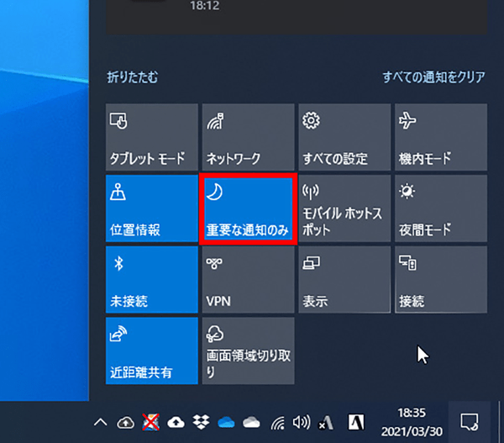Toggle Mobile hotspot (モバイル ホットスポット) tile
This screenshot has width=504, height=443.
tap(344, 208)
